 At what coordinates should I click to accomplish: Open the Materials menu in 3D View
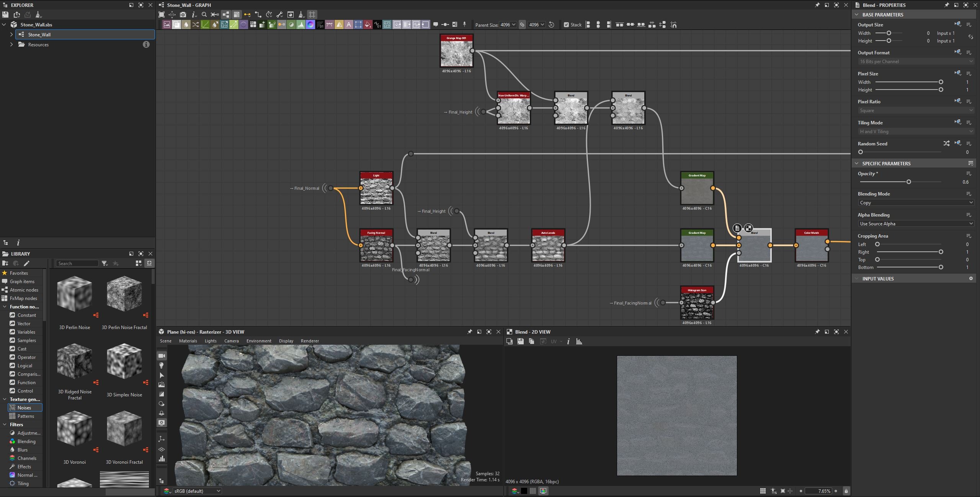point(188,341)
